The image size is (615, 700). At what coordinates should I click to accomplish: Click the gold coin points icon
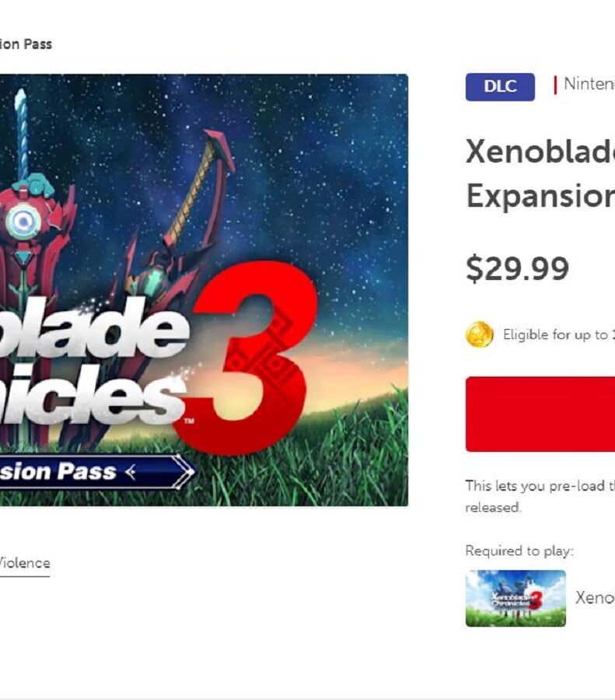479,334
